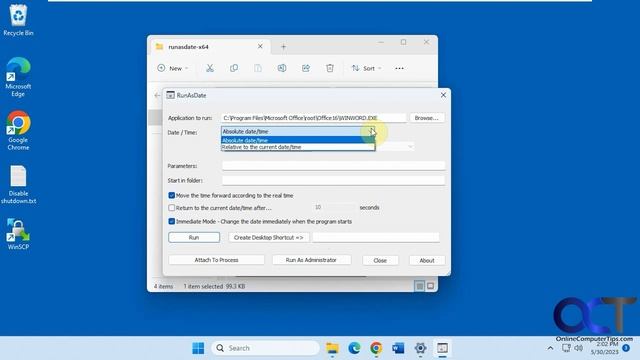Click the taskbar Search box
The height and width of the screenshot is (360, 640).
pos(265,348)
